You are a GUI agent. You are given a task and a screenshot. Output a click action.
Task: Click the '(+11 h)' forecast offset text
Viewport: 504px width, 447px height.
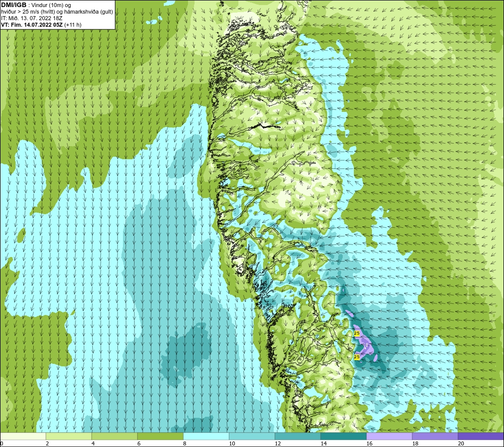[73, 25]
